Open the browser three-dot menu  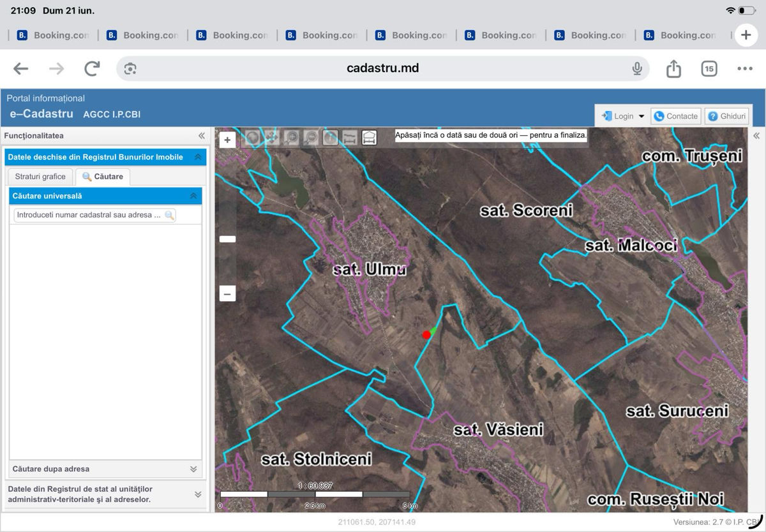[745, 69]
